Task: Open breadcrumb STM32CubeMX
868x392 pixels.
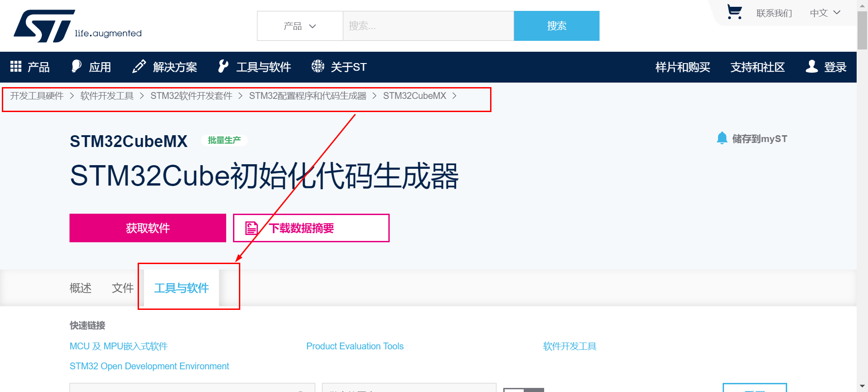Action: tap(415, 96)
